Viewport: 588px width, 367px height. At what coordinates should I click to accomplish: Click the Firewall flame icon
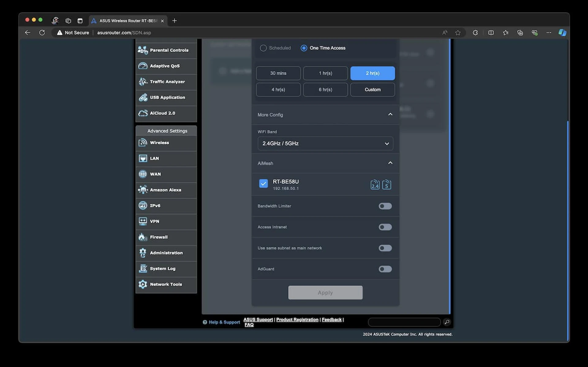click(x=143, y=237)
